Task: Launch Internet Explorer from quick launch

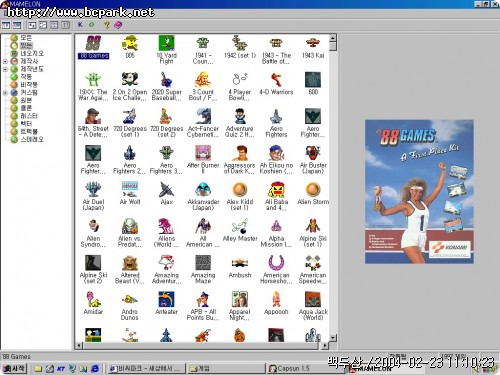Action: [x=95, y=368]
